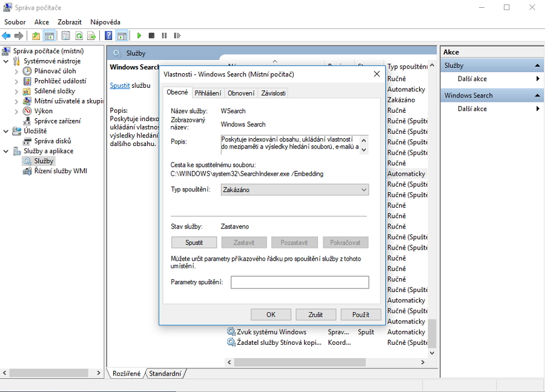Switch to the Přihlášení tab
The width and height of the screenshot is (545, 392).
208,93
